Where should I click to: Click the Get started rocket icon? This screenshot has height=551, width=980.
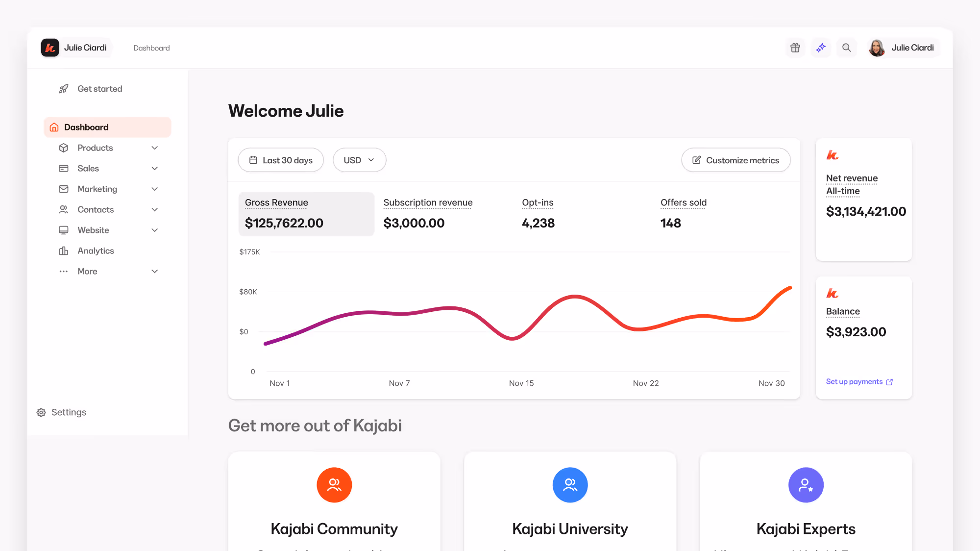click(64, 89)
